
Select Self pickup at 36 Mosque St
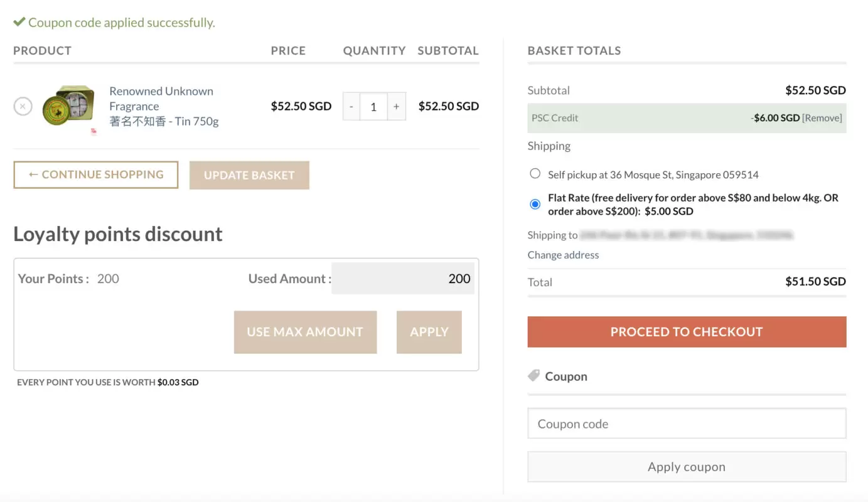click(x=535, y=174)
